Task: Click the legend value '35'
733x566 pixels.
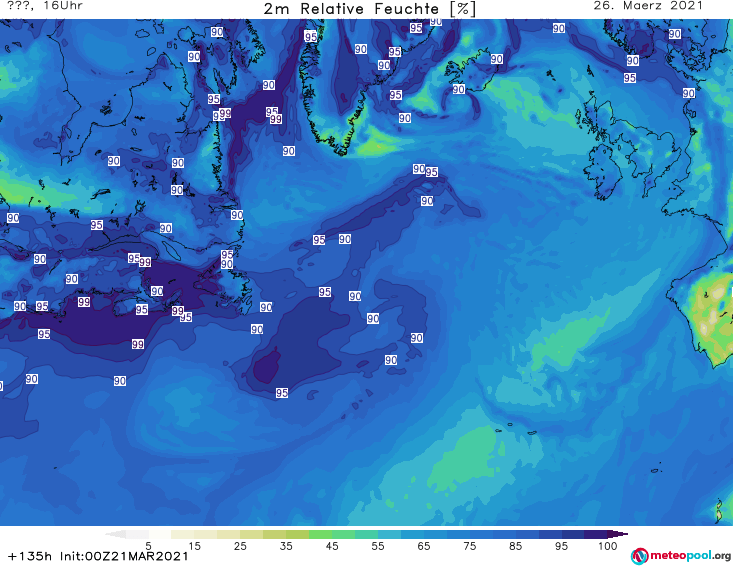Action: 286,545
